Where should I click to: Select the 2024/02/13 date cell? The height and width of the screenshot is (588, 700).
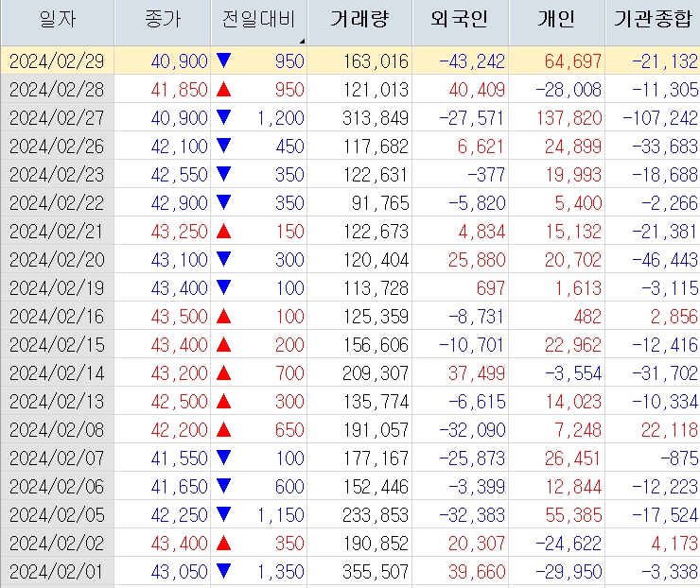pyautogui.click(x=57, y=402)
